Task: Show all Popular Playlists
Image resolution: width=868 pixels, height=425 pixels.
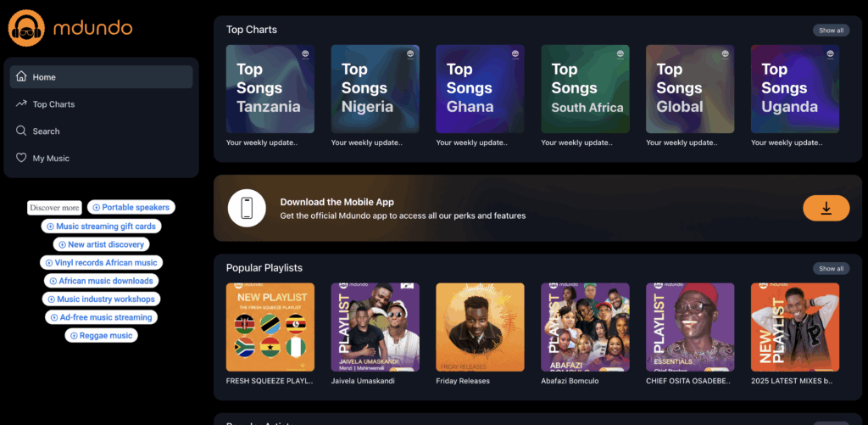Action: 831,269
